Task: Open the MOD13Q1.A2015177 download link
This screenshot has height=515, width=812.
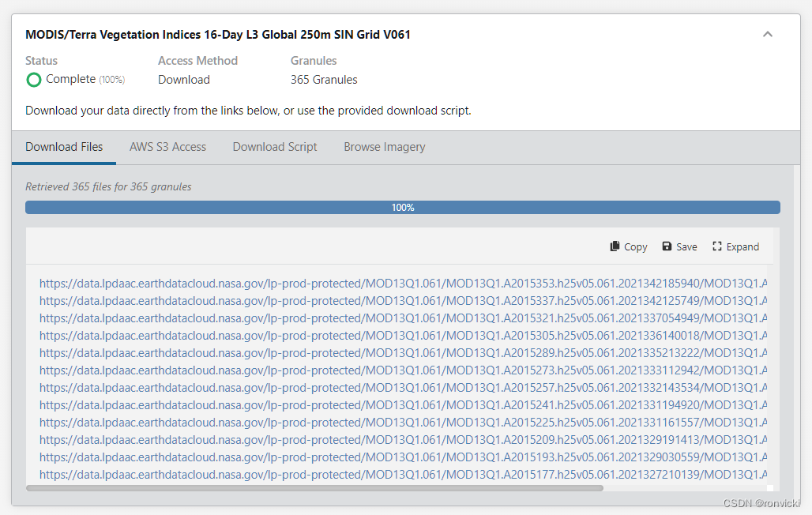Action: [403, 475]
